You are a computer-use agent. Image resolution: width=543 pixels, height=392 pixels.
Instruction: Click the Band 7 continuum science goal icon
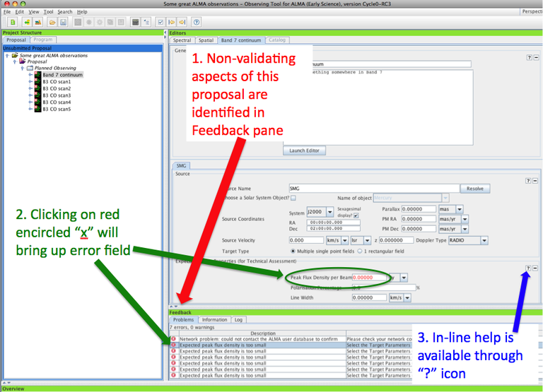pyautogui.click(x=37, y=75)
